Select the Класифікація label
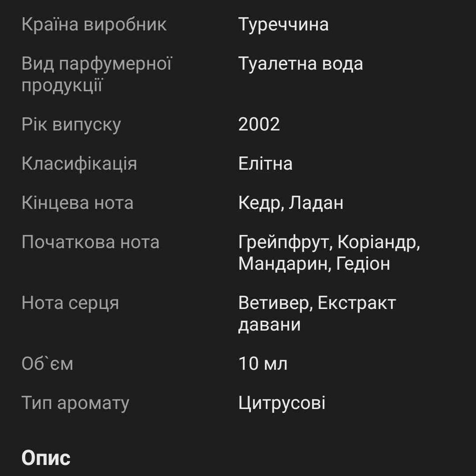 click(x=79, y=164)
